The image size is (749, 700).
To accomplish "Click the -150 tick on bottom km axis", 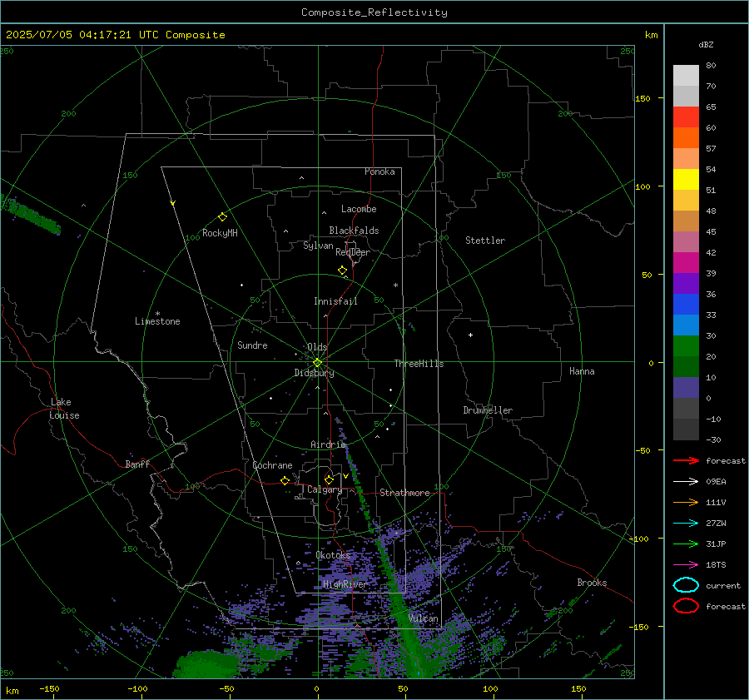I will click(49, 688).
